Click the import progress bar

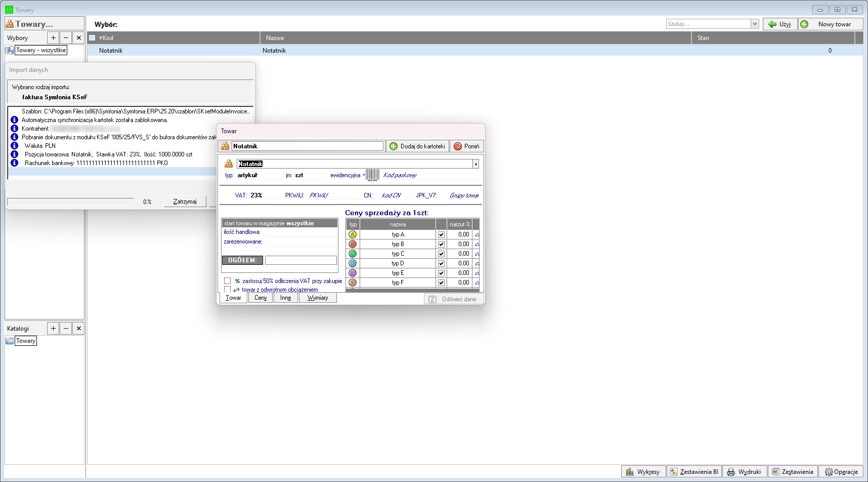(x=71, y=202)
